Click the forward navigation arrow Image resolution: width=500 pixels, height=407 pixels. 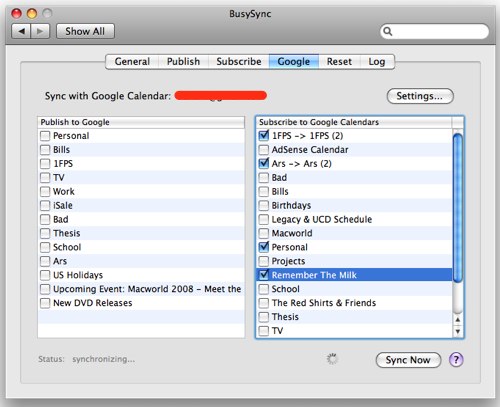pyautogui.click(x=40, y=31)
